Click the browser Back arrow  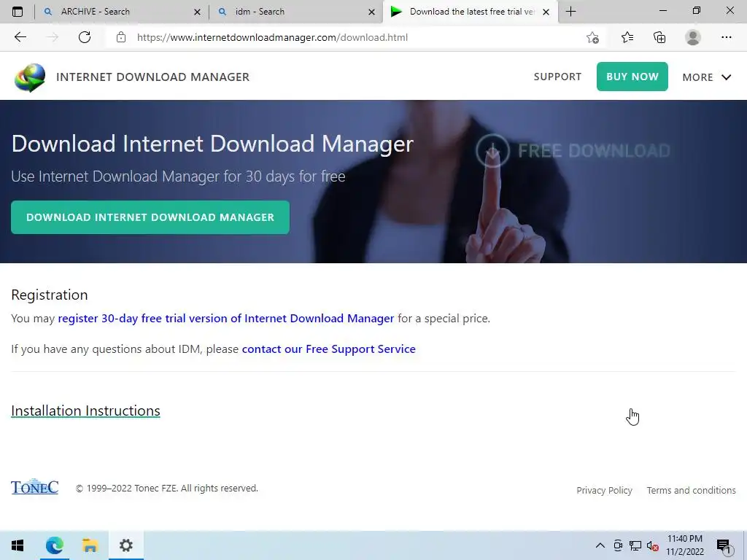click(20, 37)
